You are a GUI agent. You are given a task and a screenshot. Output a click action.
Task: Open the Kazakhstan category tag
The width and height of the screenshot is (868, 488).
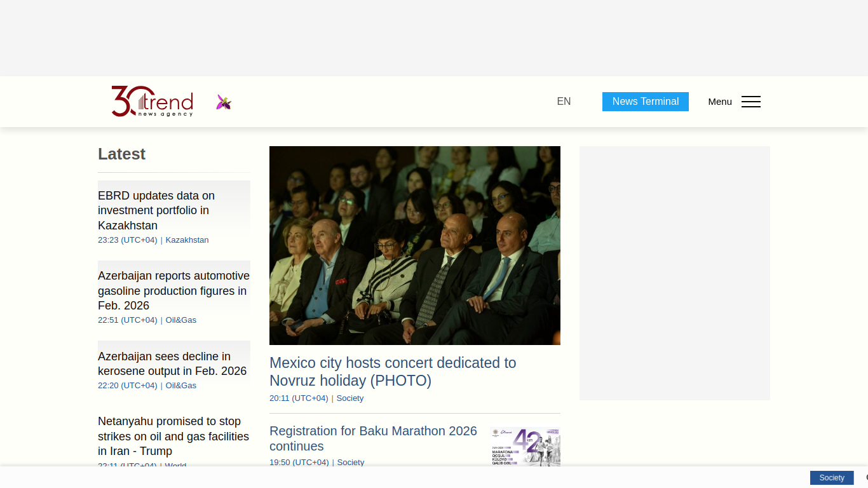(187, 240)
